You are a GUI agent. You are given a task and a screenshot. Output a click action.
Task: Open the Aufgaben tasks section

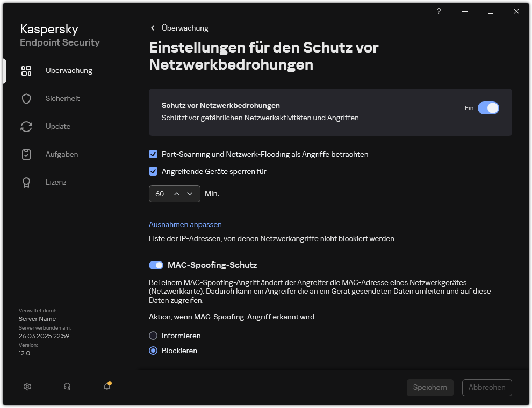point(61,154)
